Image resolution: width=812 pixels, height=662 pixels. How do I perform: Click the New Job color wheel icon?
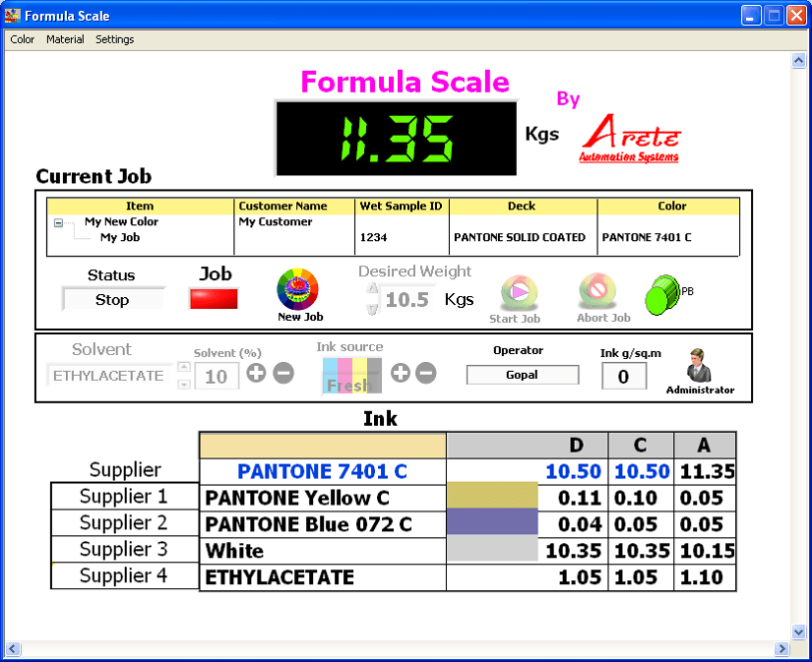(x=298, y=289)
